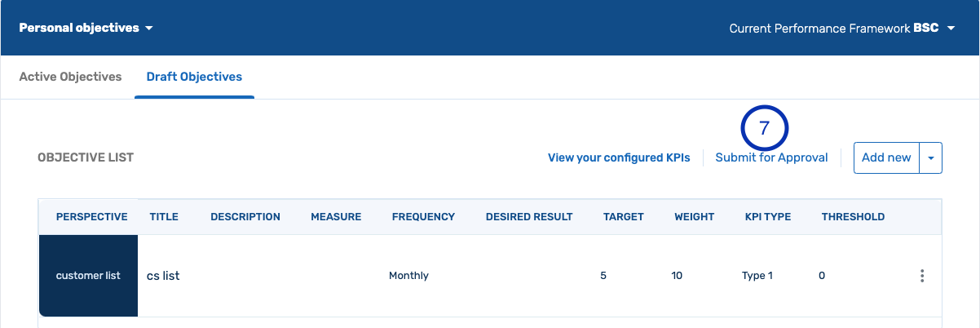Image resolution: width=980 pixels, height=328 pixels.
Task: Click Submit for Approval link
Action: (x=771, y=158)
